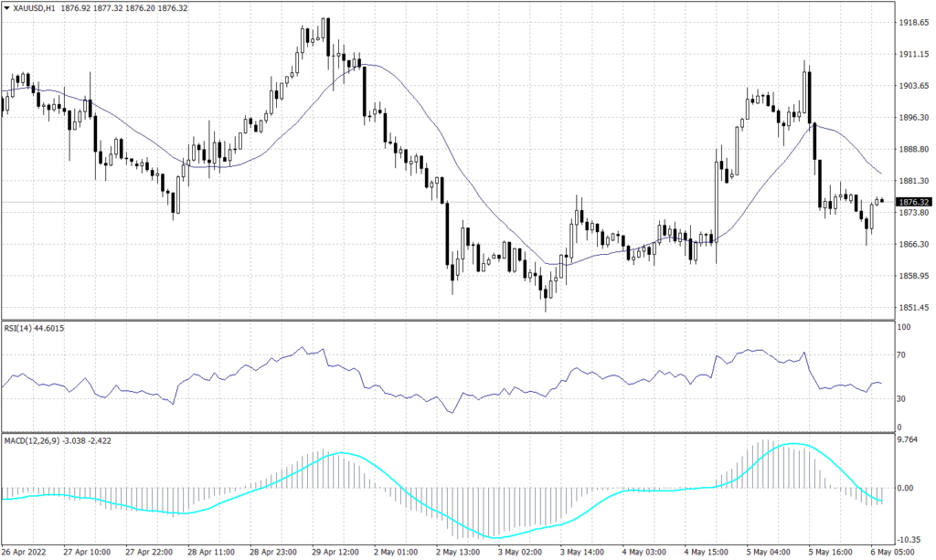Click the RSI line at its highest peak

[304, 348]
